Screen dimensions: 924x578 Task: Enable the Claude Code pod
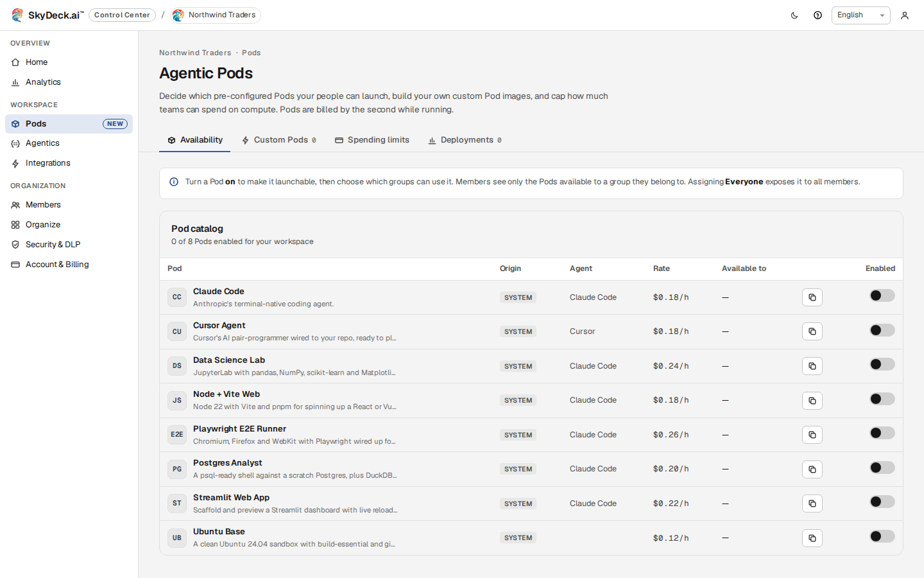(x=882, y=295)
